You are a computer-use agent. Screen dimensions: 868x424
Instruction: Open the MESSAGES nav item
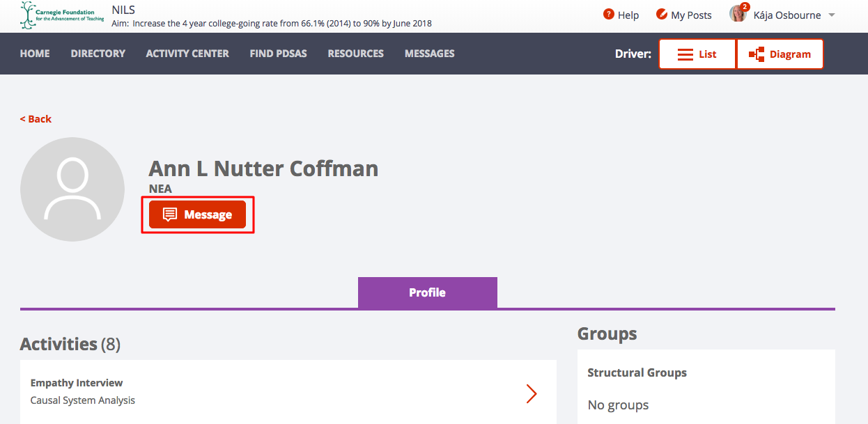[x=430, y=54]
